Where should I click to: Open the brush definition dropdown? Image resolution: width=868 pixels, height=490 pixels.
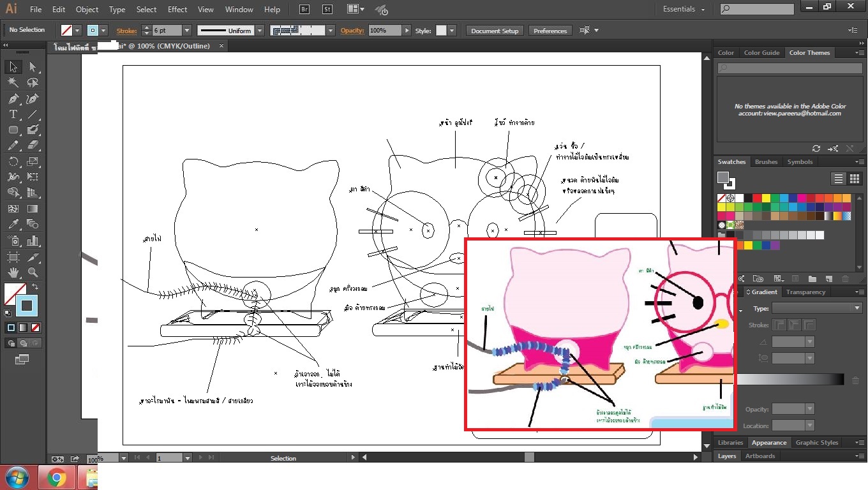[331, 31]
